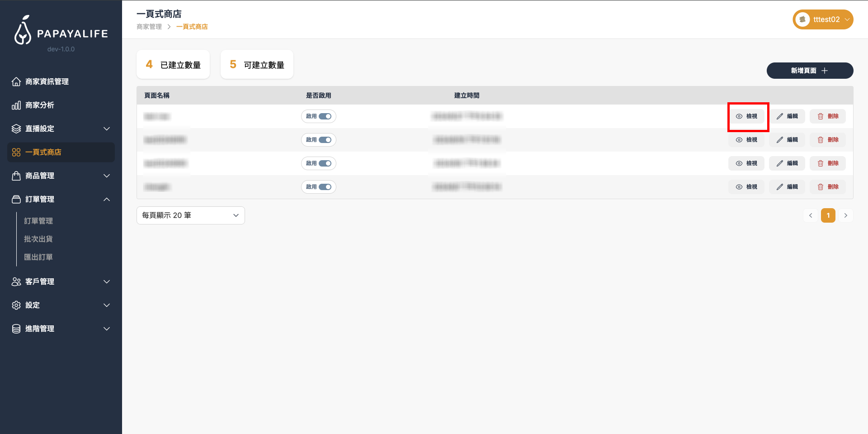Click the PAPAYALIFE logo icon
Image resolution: width=868 pixels, height=434 pixels.
coord(23,31)
